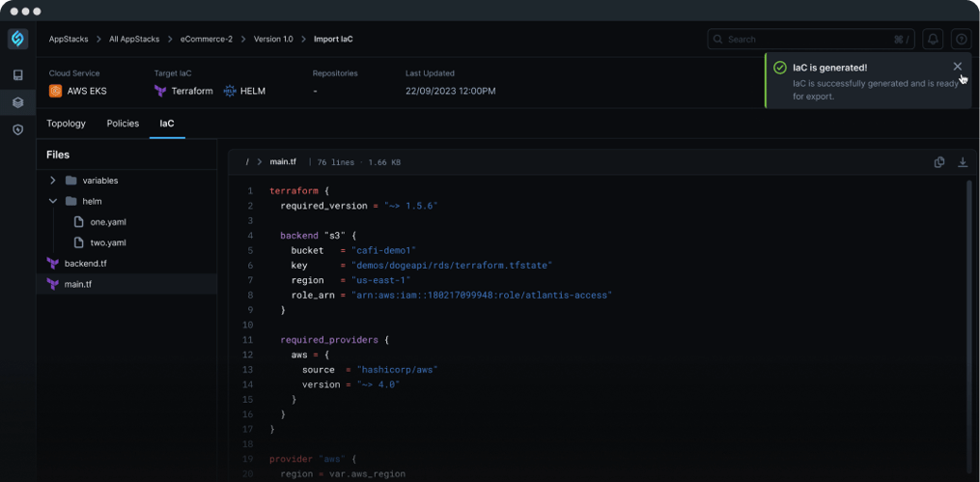Copy main.tf contents with copy icon

coord(938,162)
